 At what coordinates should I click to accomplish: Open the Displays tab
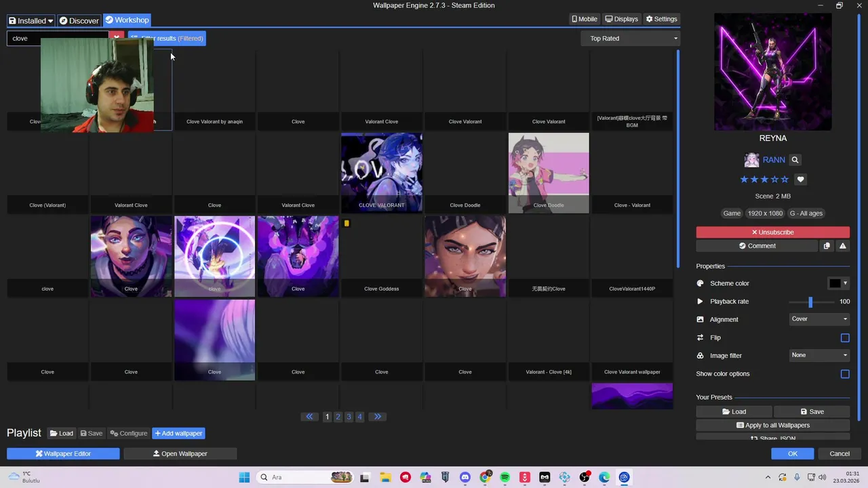[x=622, y=20]
